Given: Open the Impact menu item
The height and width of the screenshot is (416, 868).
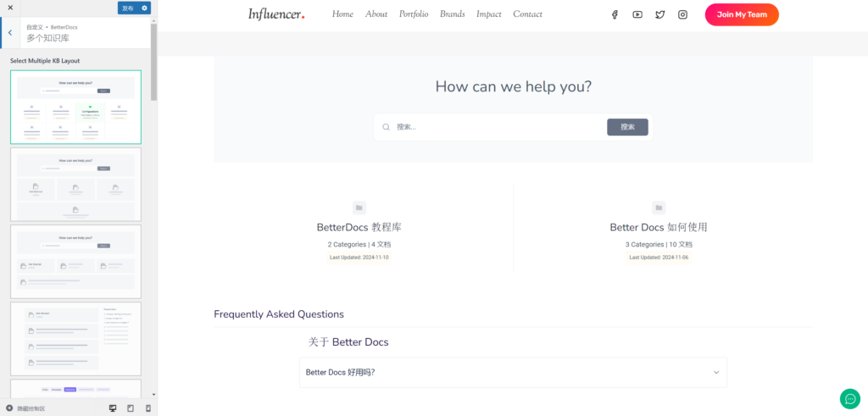Looking at the screenshot, I should [489, 14].
